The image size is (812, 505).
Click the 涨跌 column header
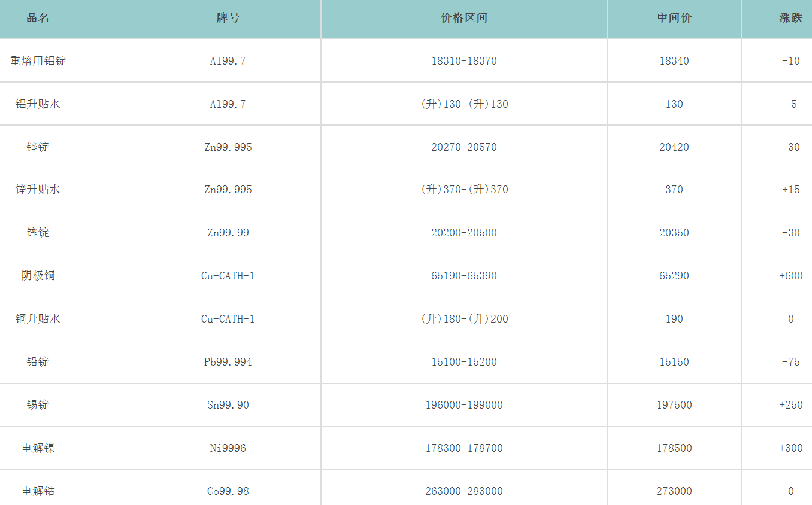click(790, 18)
